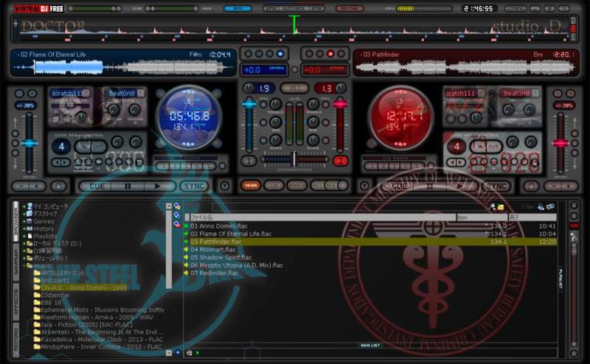Screen dimensions: 590x364
Task: Toggle left channel treble kill button
Action: 264,105
